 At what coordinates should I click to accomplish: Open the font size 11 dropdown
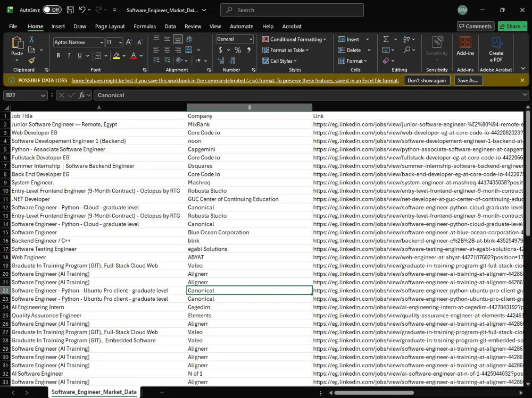[120, 43]
